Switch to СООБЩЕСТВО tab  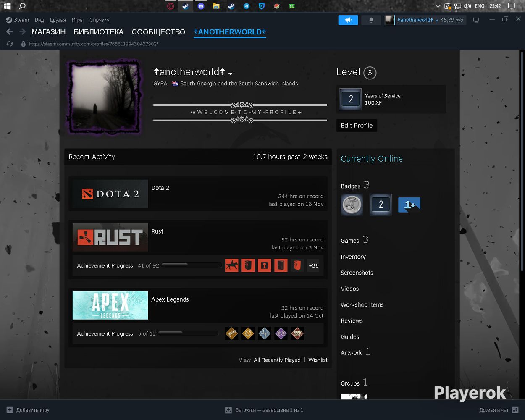158,32
